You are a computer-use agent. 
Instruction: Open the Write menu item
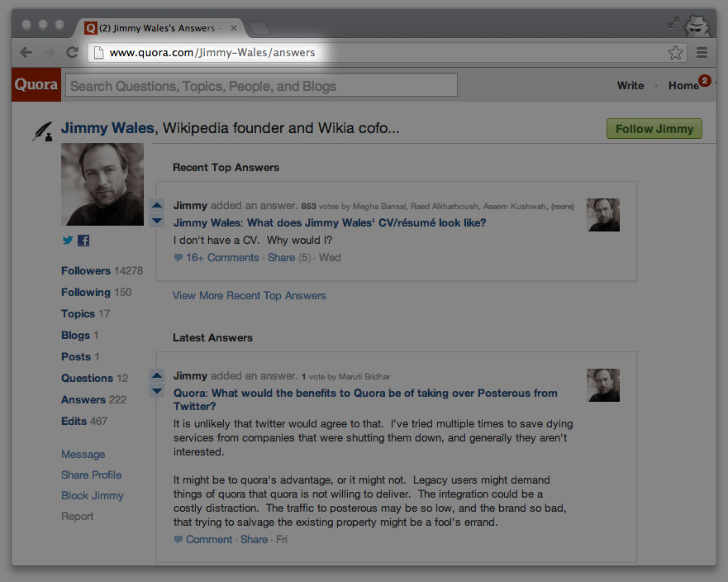tap(630, 85)
